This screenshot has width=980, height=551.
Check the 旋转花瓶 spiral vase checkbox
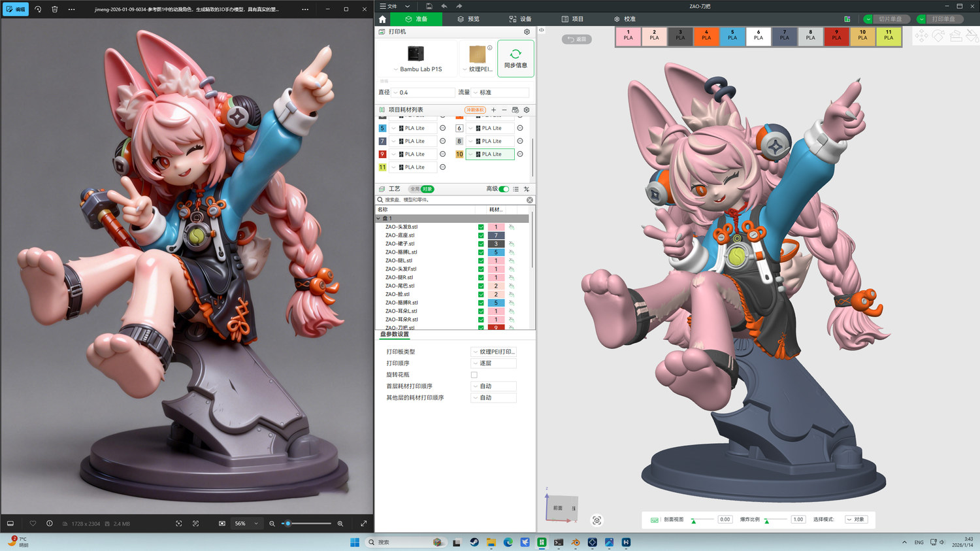[474, 375]
